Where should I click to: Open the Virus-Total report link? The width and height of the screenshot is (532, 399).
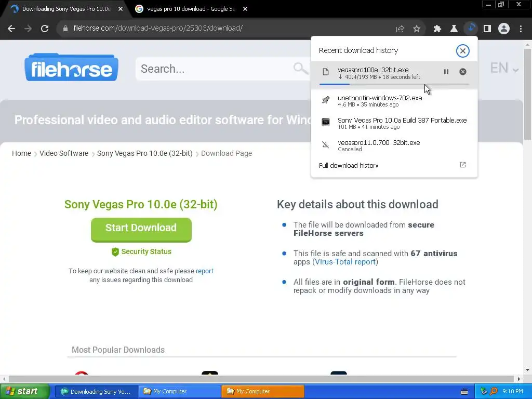[345, 262]
